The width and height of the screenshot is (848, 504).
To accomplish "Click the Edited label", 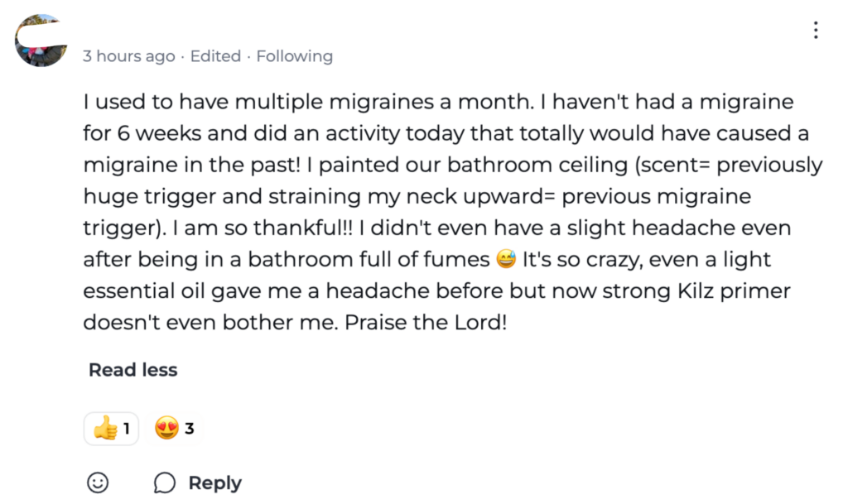I will point(215,56).
